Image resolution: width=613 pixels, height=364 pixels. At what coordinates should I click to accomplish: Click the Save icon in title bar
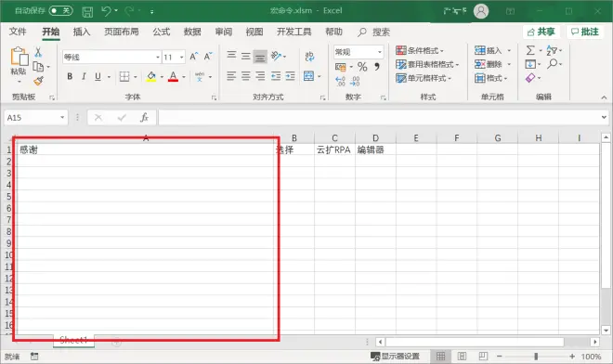pyautogui.click(x=87, y=11)
